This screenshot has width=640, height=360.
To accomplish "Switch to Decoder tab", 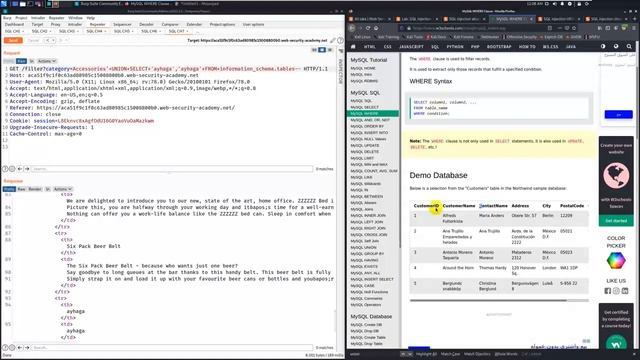I will tap(147, 24).
